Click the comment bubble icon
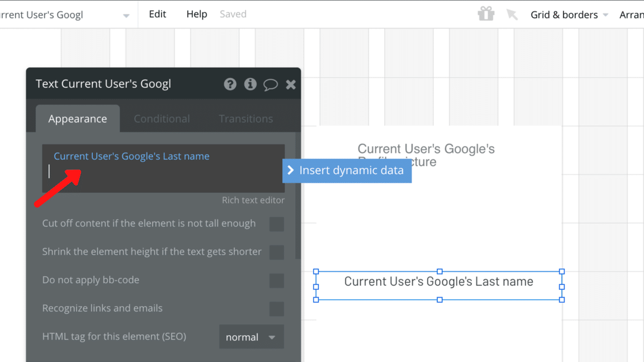Viewport: 644px width, 362px height. pos(270,84)
